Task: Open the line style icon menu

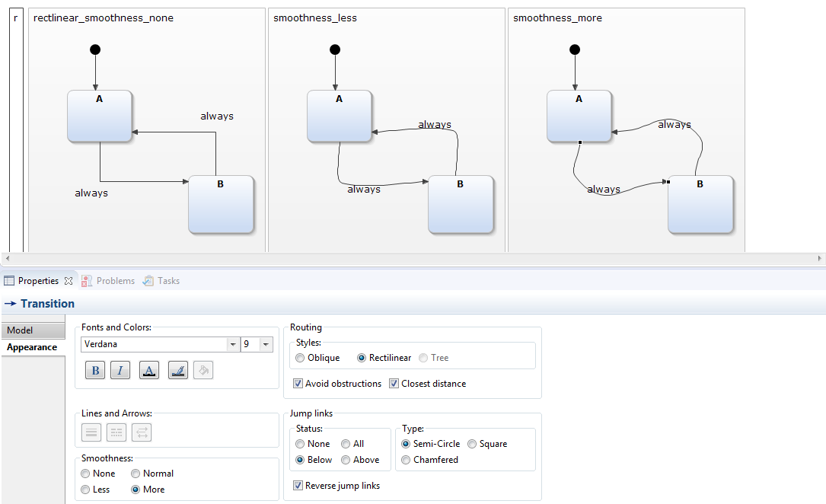Action: tap(91, 432)
